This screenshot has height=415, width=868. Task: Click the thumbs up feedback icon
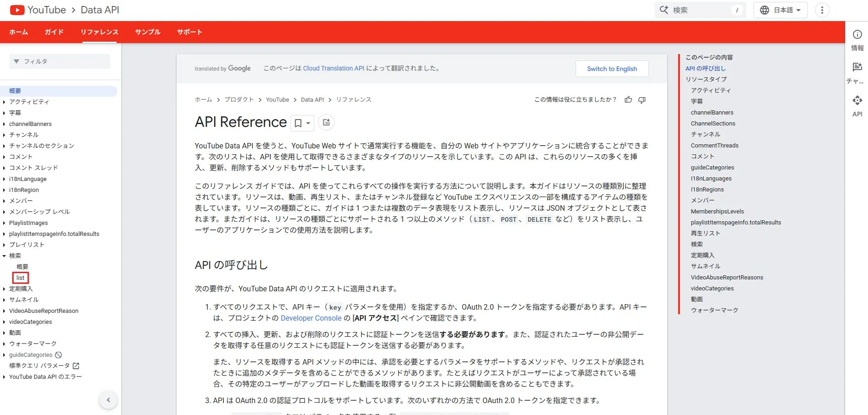tap(628, 99)
